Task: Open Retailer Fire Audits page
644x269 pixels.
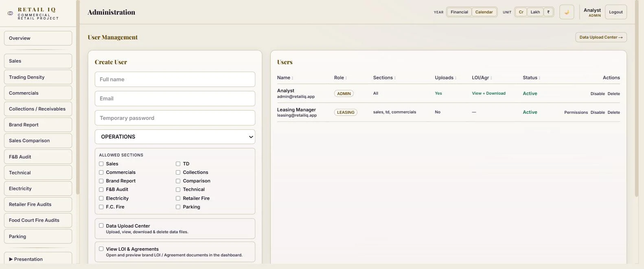Action: 38,204
